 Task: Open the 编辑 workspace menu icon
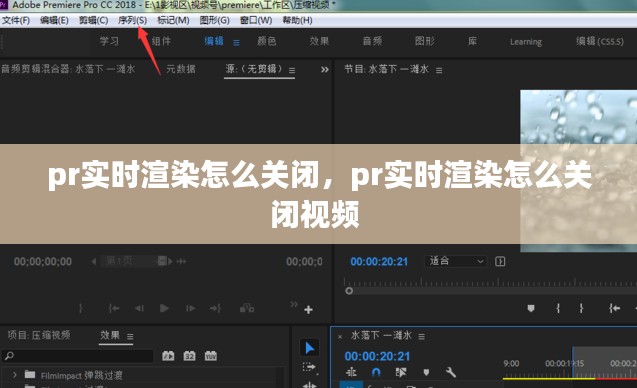tap(236, 42)
